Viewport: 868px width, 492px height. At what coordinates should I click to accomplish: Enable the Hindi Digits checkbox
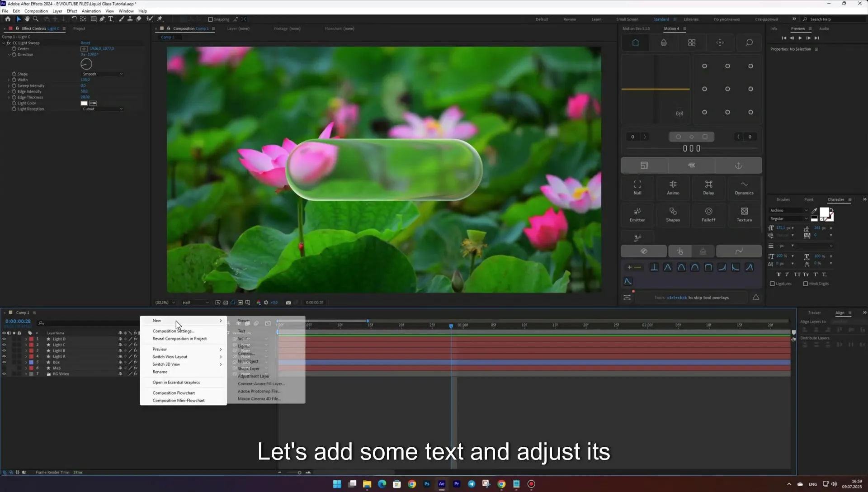[806, 284]
